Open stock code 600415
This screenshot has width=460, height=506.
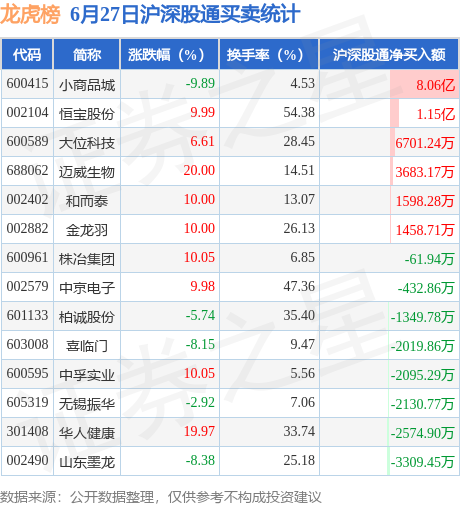27,83
